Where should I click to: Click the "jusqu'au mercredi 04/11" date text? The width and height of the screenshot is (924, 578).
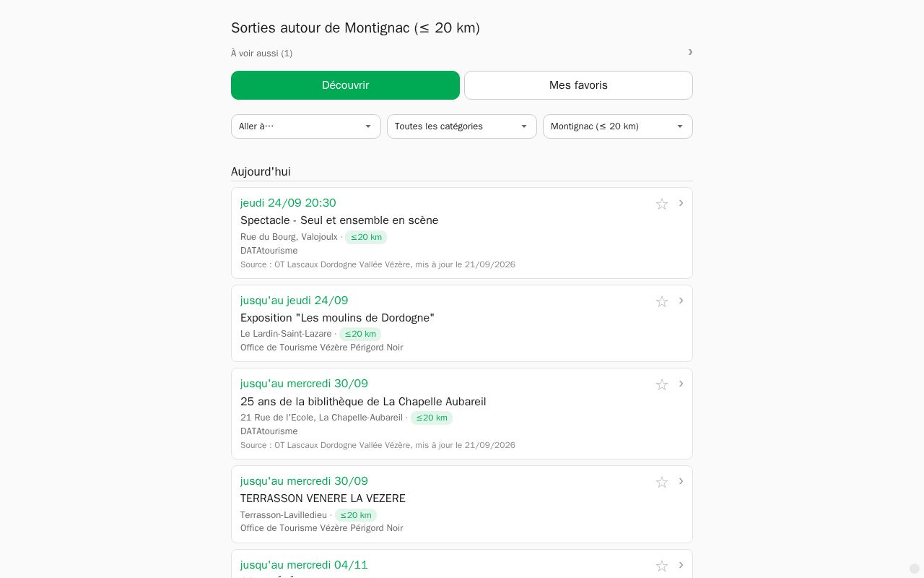click(304, 565)
